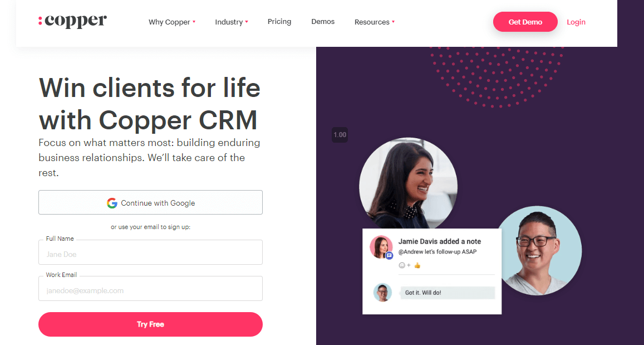
Task: Focus the Full Name field
Action: point(150,252)
